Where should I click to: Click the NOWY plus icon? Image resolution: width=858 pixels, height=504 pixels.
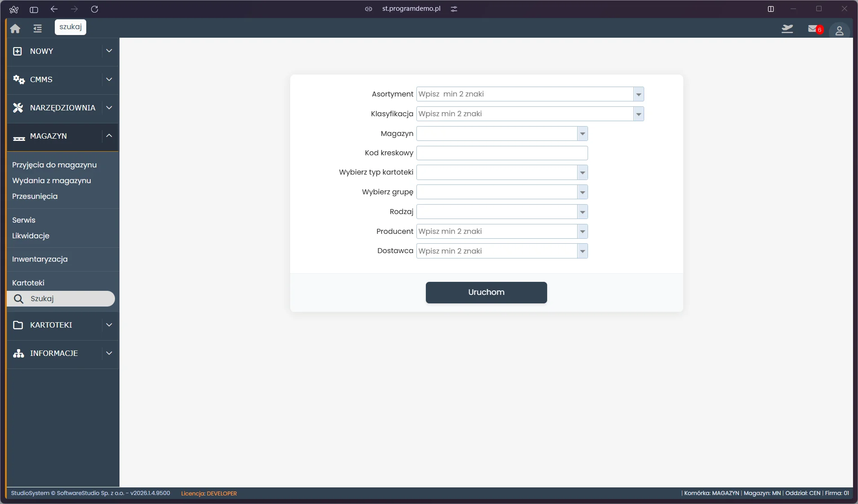tap(18, 51)
